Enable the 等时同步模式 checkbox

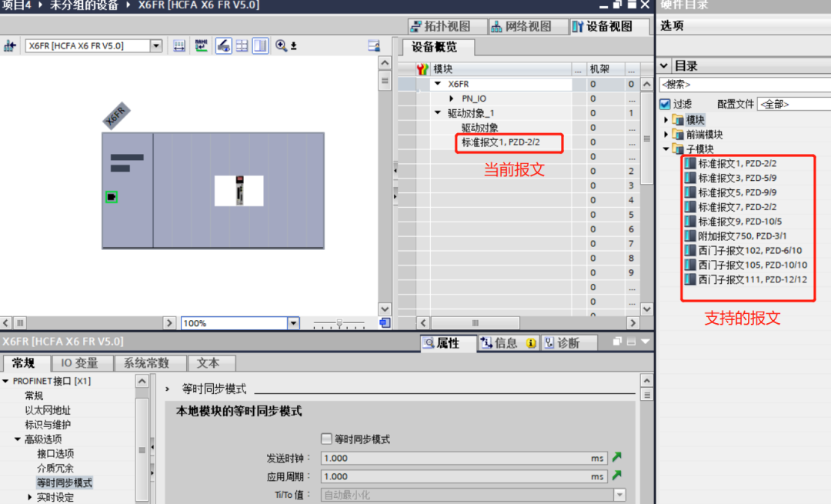pos(326,439)
